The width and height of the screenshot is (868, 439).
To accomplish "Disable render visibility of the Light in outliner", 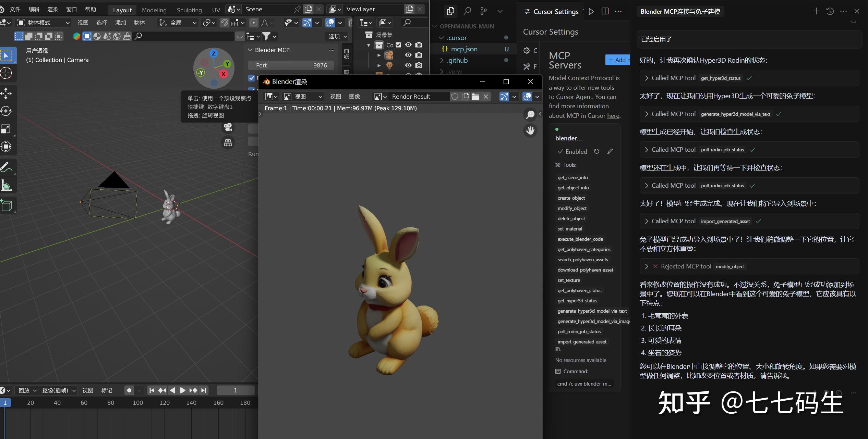I will [419, 65].
